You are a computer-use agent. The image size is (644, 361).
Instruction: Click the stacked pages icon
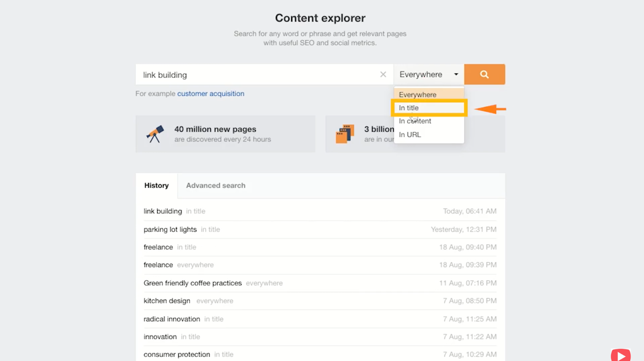(x=345, y=134)
